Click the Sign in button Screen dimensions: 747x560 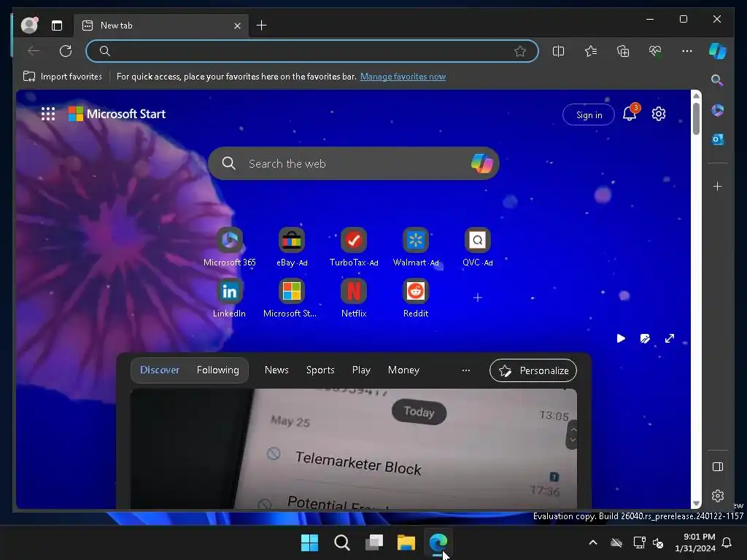pyautogui.click(x=589, y=114)
